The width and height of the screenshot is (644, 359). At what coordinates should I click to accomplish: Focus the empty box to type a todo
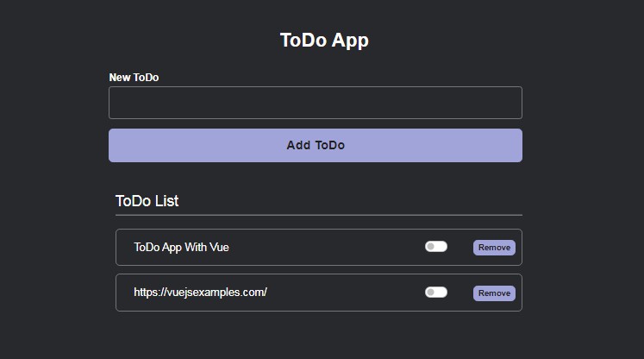pos(315,103)
